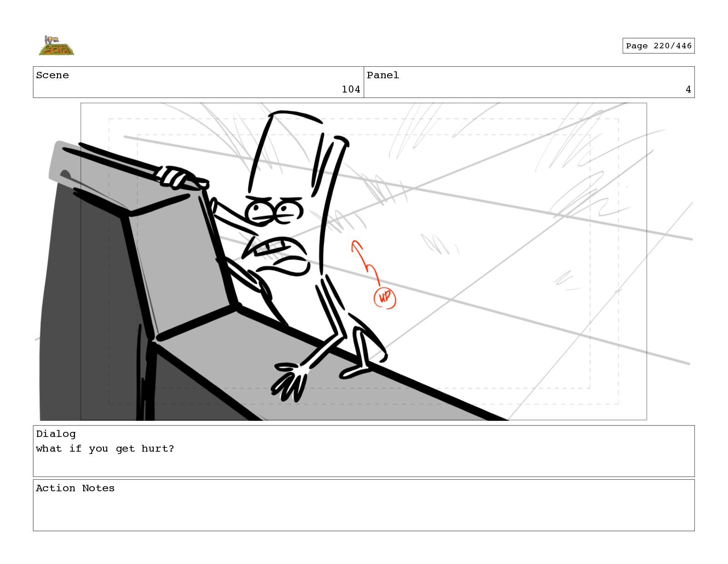
Task: Click the "Dialog" heading
Action: [56, 434]
